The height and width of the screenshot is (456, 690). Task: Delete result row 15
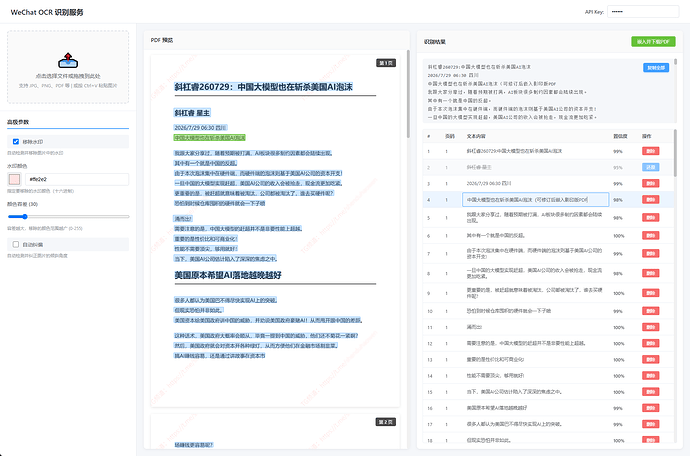[x=650, y=392]
